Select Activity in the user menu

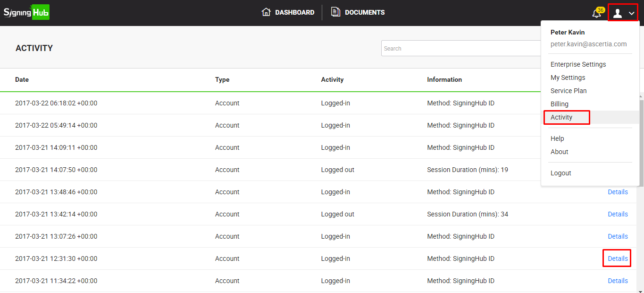pos(561,117)
